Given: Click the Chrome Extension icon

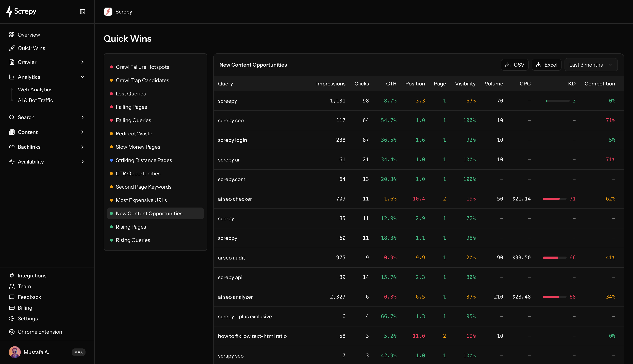Looking at the screenshot, I should (x=12, y=332).
